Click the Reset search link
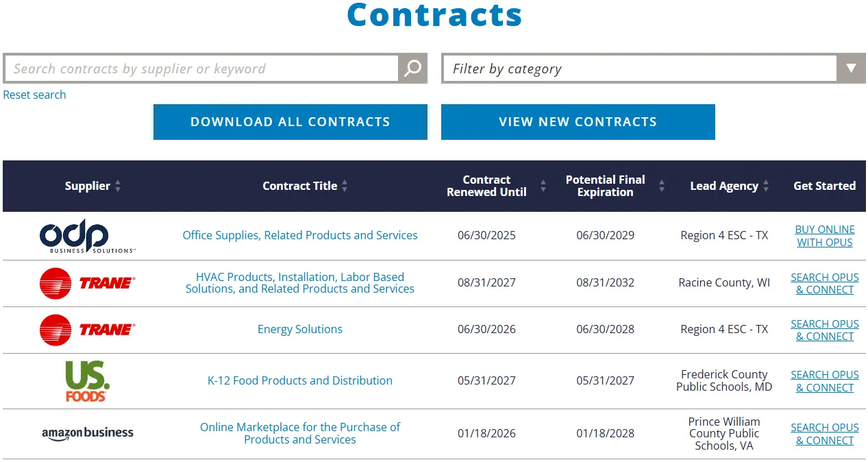868x462 pixels. pos(35,95)
